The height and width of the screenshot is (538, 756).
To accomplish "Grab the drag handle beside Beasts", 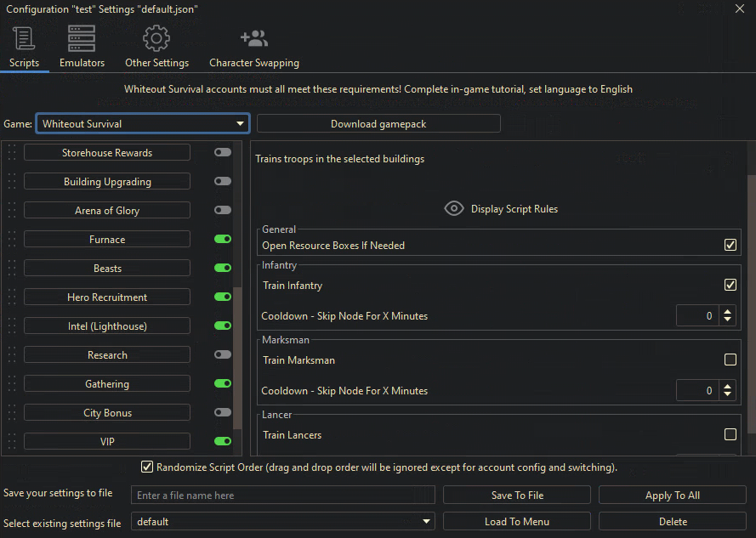I will [x=12, y=268].
